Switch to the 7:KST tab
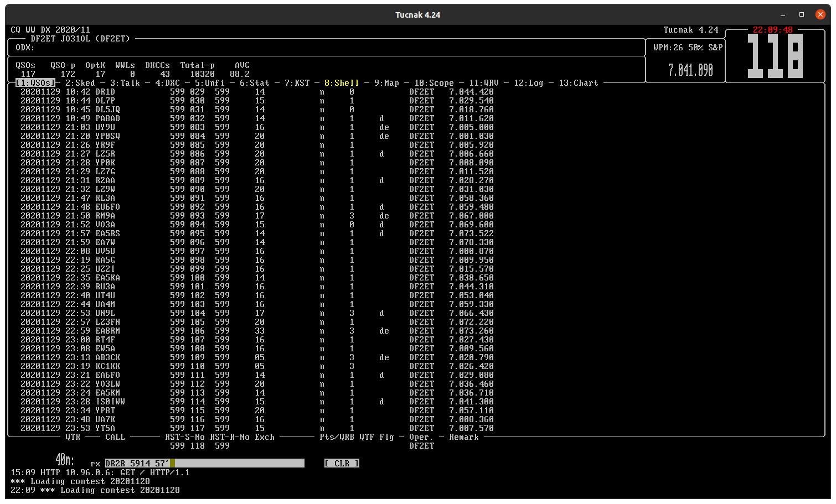The image size is (836, 504). click(x=297, y=83)
